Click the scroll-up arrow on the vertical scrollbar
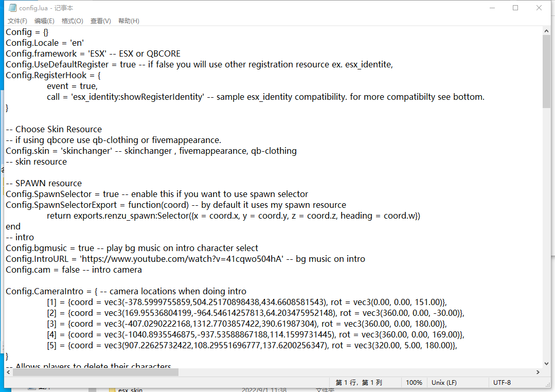This screenshot has height=392, width=555. tap(547, 30)
